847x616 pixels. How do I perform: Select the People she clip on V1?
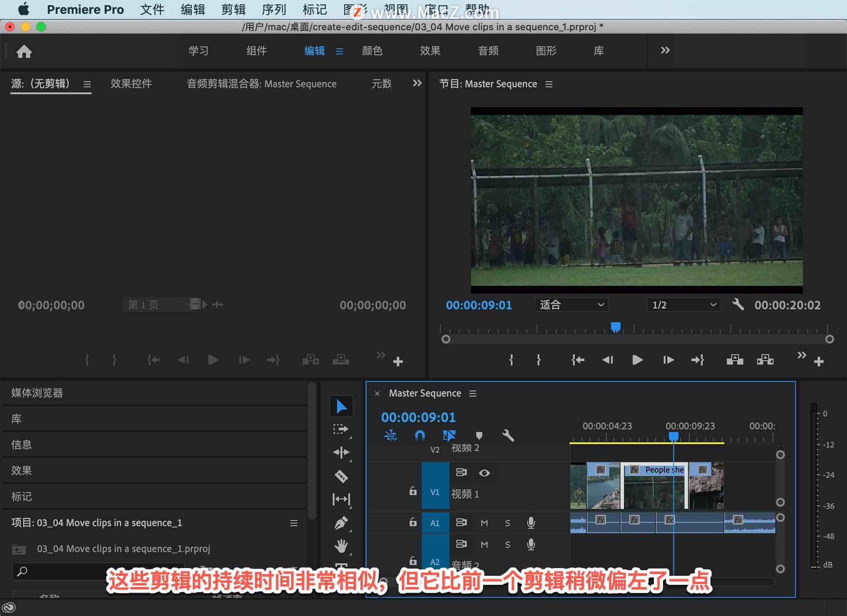click(654, 485)
